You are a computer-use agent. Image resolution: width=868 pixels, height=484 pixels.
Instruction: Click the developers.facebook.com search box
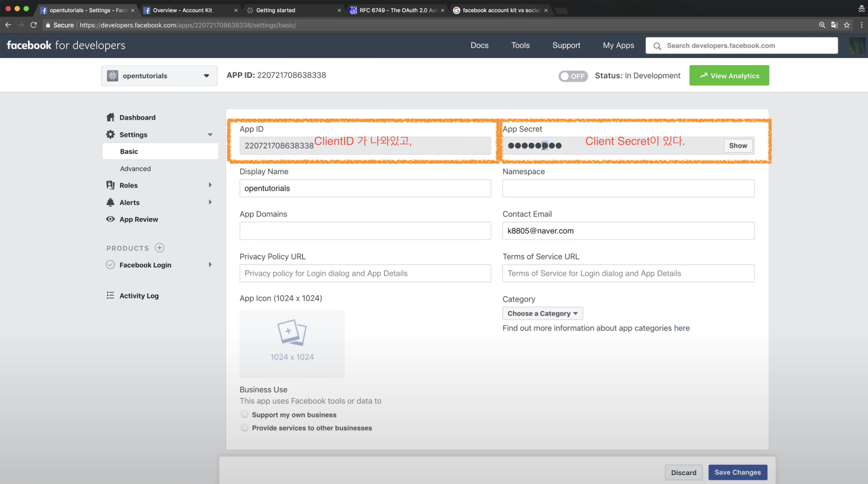click(x=741, y=45)
